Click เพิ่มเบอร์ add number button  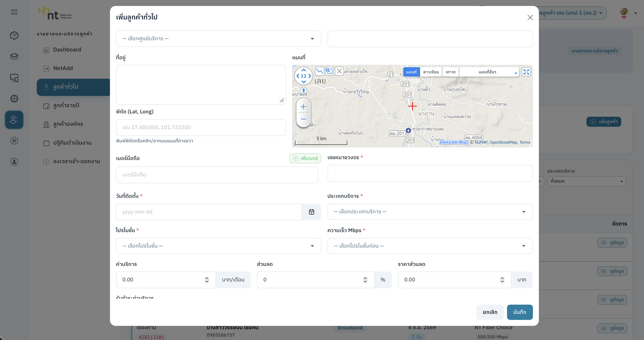[x=305, y=158]
